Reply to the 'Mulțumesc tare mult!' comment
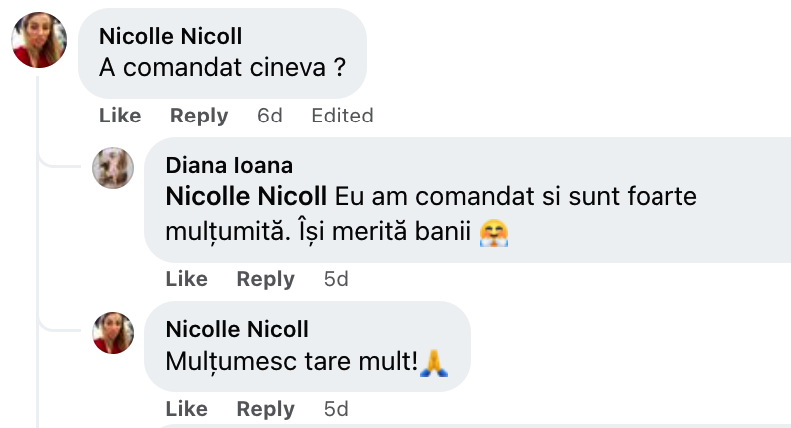 [266, 409]
